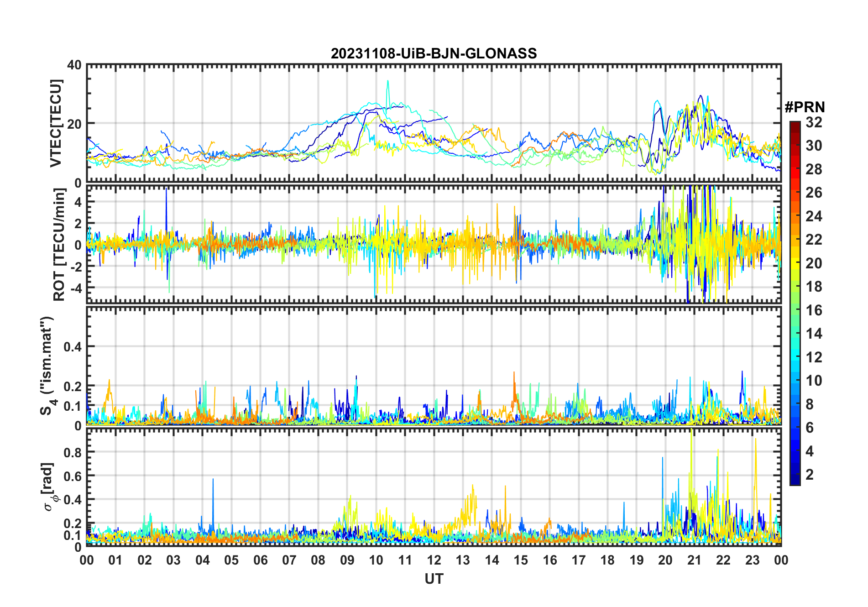Select the ROT [TECU/min] y-axis label
The height and width of the screenshot is (607, 868).
click(x=59, y=244)
